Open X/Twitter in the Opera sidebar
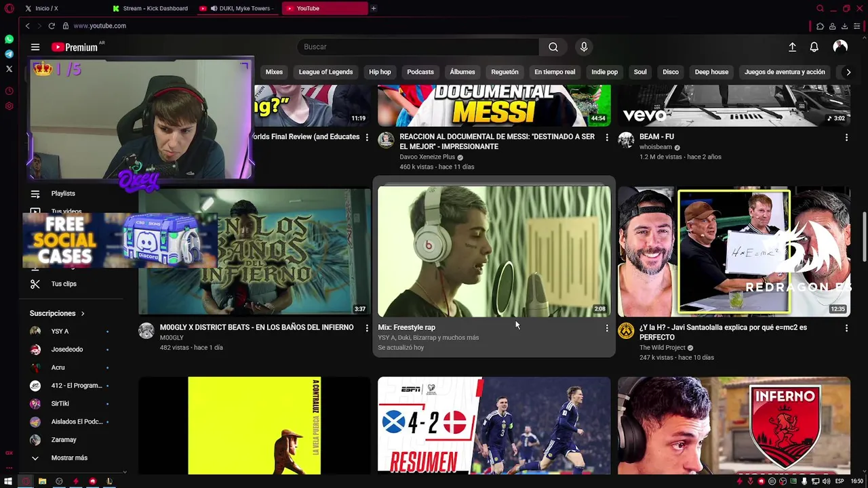868x488 pixels. (x=9, y=68)
